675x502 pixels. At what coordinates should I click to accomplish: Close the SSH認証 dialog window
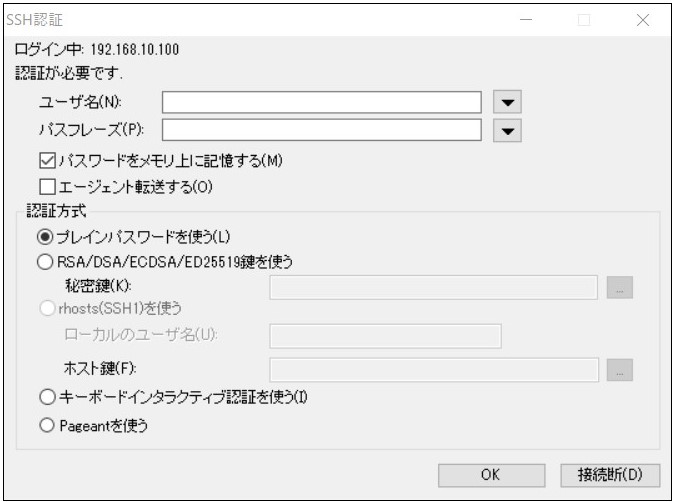tap(643, 20)
